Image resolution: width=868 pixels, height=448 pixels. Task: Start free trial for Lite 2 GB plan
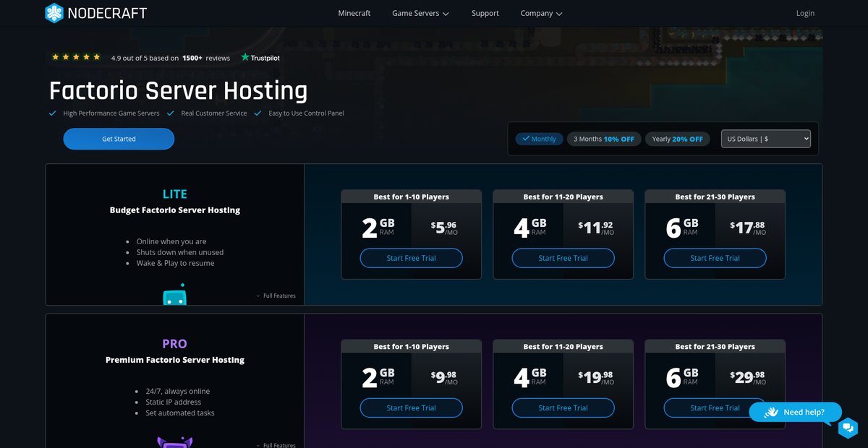pyautogui.click(x=412, y=258)
